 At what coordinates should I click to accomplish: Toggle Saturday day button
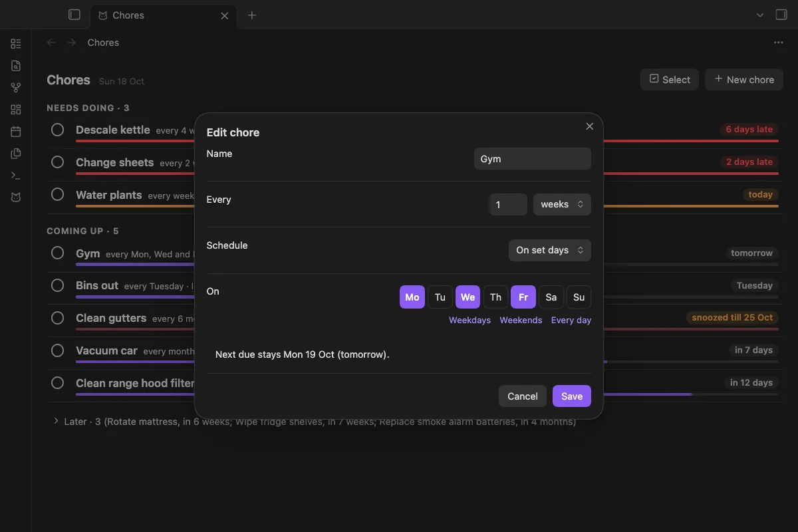pyautogui.click(x=551, y=297)
